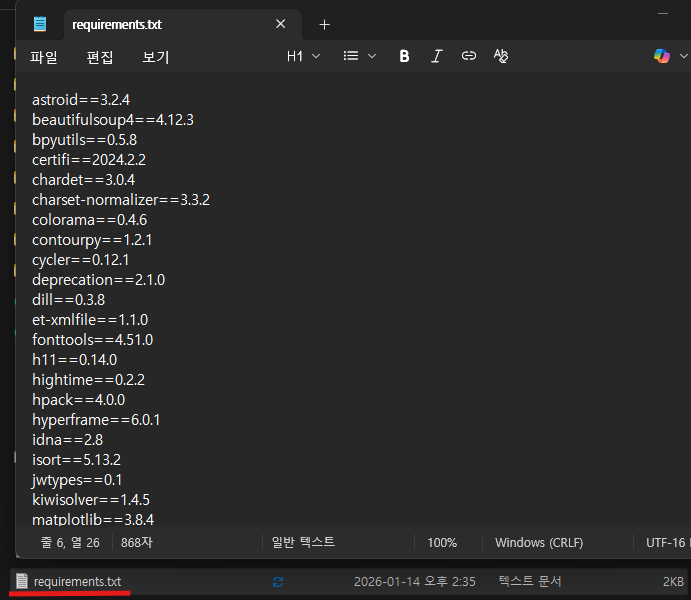Open the 보기 menu

(156, 57)
